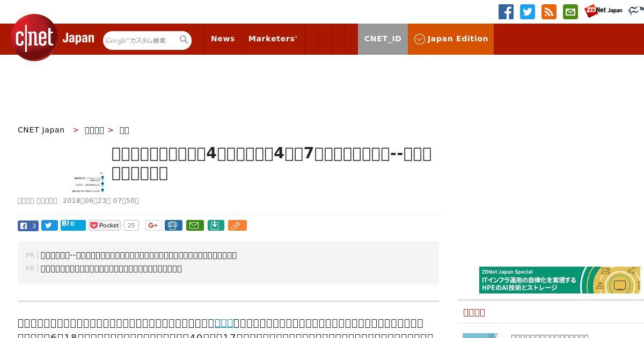
Task: Follow the blue inline link in article body
Action: (224, 323)
